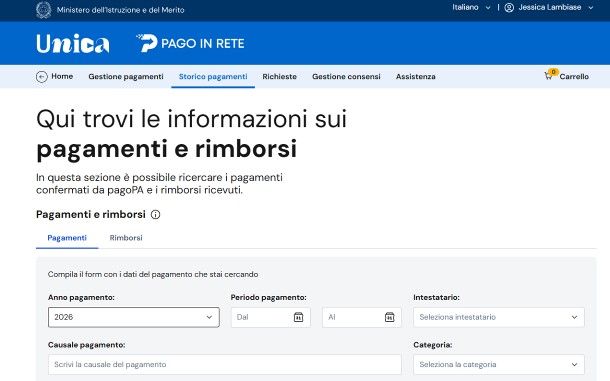
Task: Click the Anno pagamento label
Action: (81, 297)
